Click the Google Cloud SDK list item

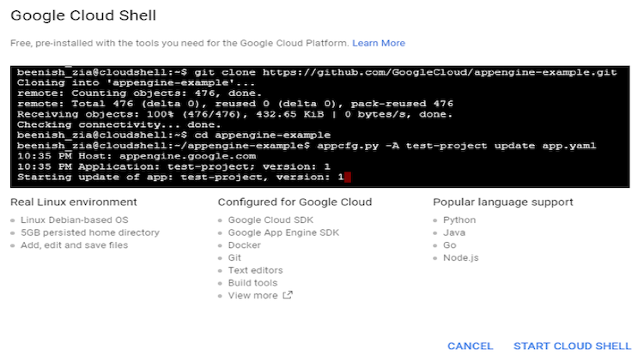click(x=264, y=220)
